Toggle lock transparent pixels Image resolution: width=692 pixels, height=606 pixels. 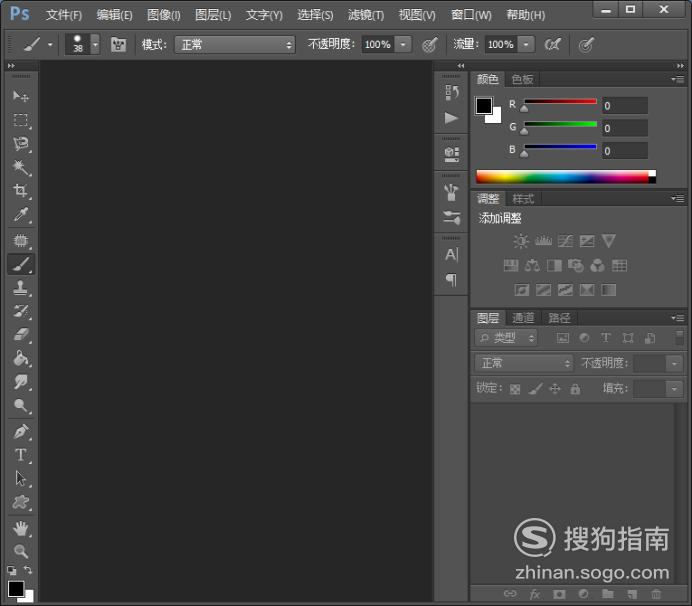515,389
